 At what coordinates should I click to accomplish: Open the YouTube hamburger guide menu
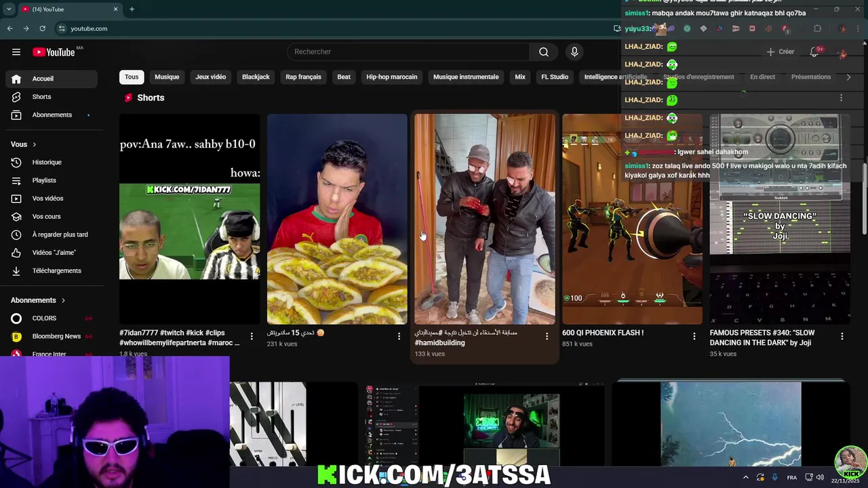16,52
